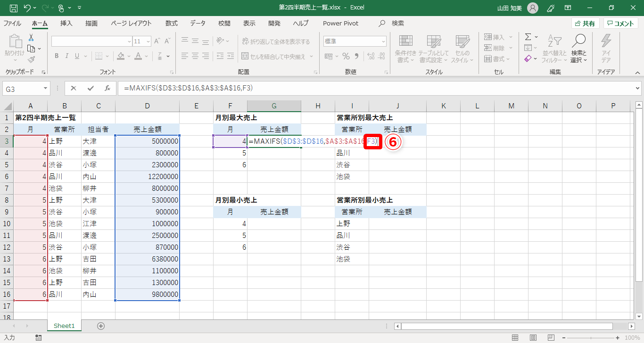Increase the font size
Viewport: 644px width, 343px height.
pos(158,41)
